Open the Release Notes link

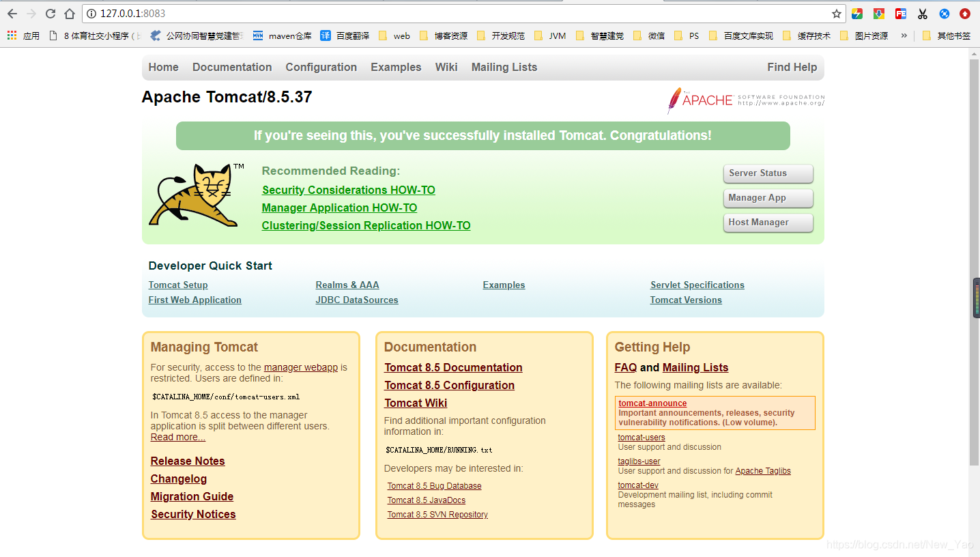[x=188, y=461]
